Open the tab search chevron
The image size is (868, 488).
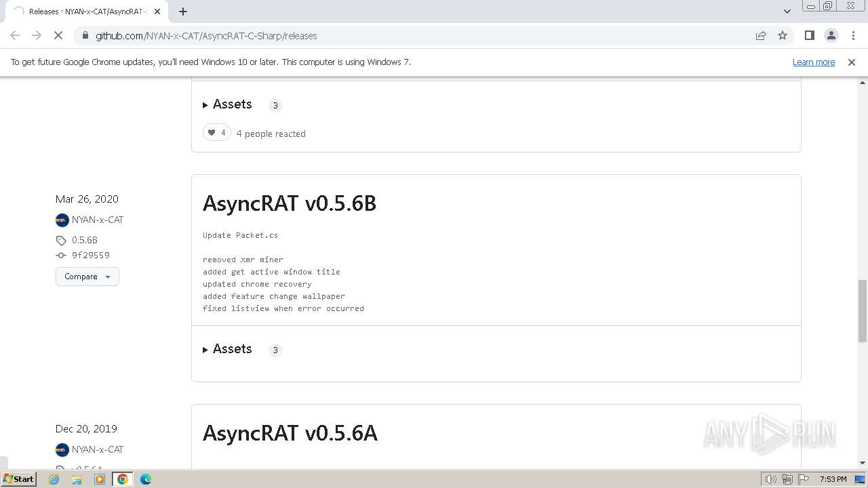click(787, 12)
